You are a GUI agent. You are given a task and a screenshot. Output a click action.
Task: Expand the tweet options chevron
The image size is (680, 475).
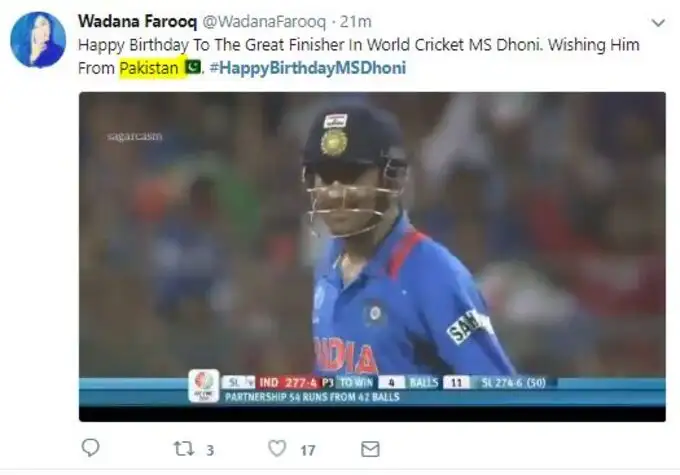[657, 22]
